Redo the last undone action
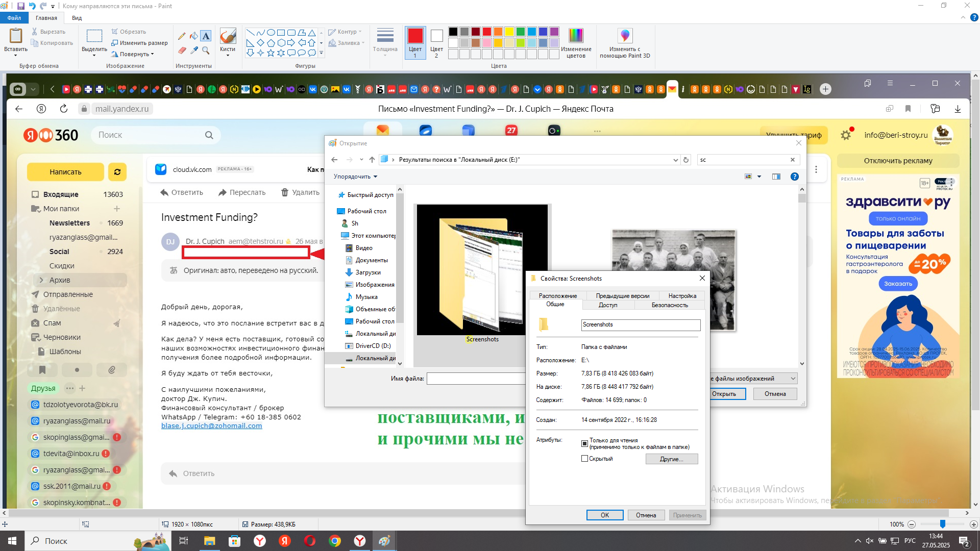Image resolution: width=980 pixels, height=551 pixels. (43, 6)
